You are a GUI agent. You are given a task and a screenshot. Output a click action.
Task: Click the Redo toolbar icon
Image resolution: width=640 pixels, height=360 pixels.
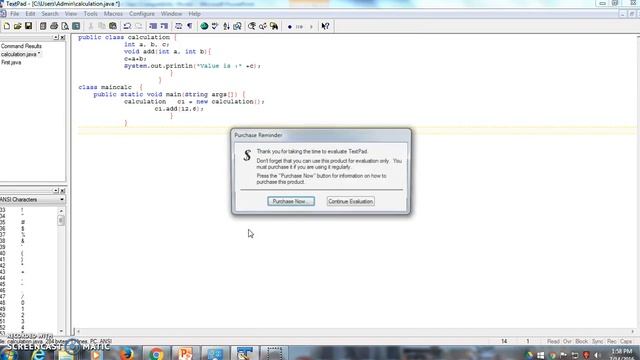[139, 26]
